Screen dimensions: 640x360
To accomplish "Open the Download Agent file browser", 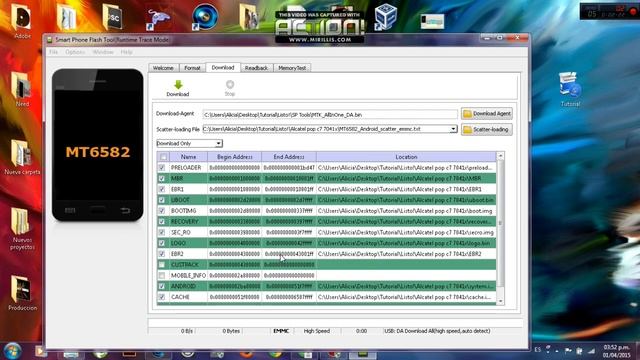I will click(x=487, y=113).
